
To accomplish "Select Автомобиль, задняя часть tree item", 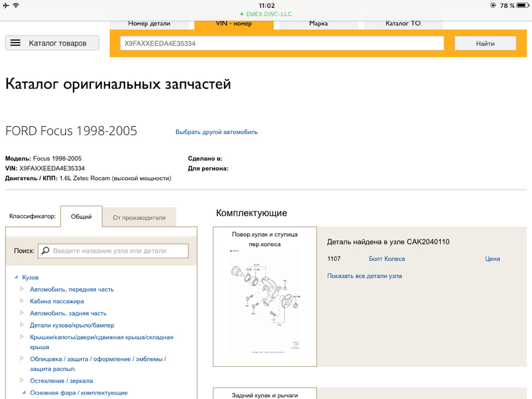I will tap(68, 313).
